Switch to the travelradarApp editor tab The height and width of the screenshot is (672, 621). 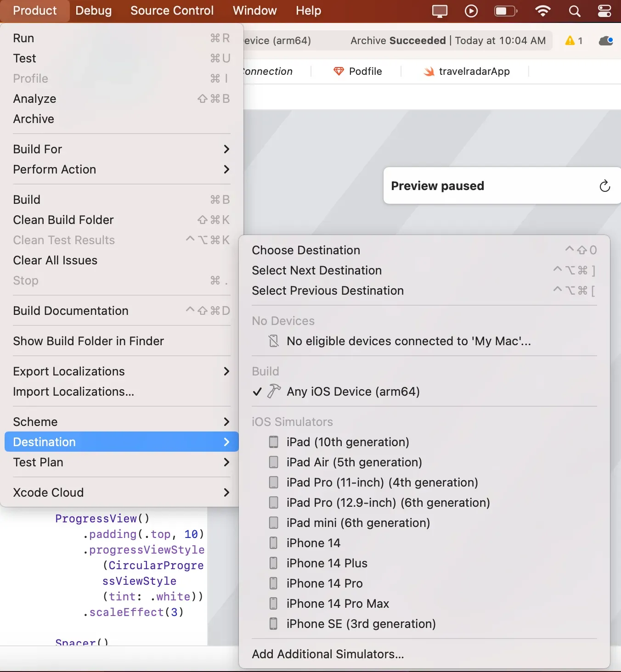pyautogui.click(x=467, y=71)
